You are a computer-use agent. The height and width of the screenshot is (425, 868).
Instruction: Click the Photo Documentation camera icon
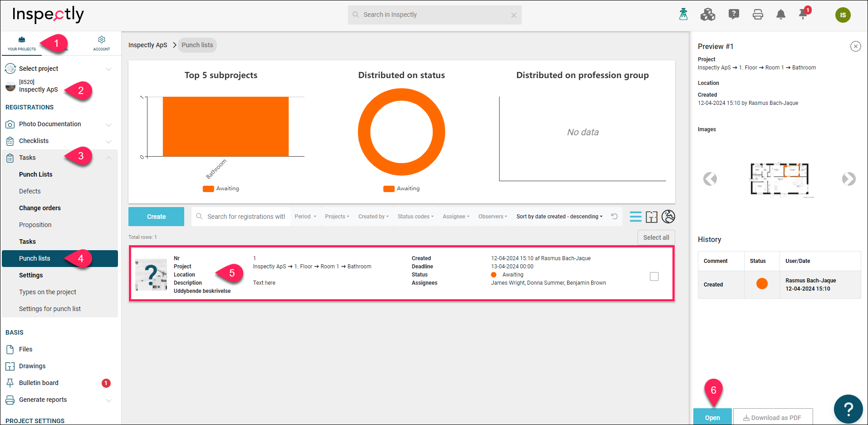click(x=10, y=124)
